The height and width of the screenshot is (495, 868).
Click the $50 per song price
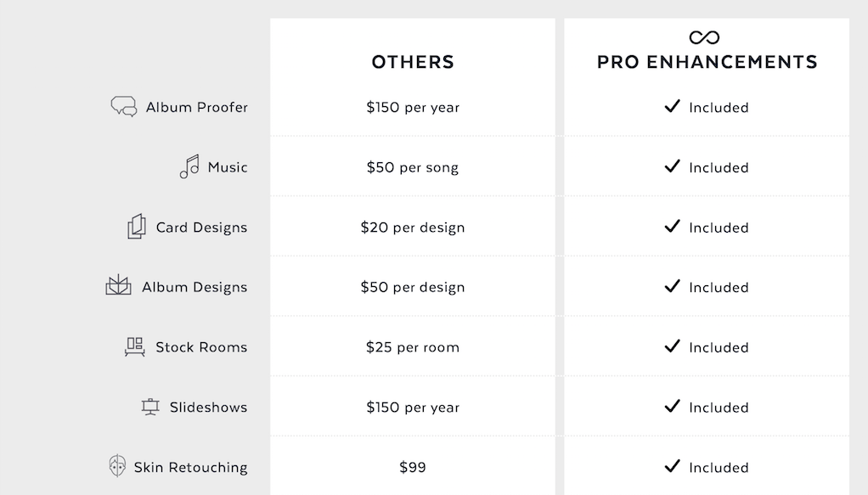(x=413, y=167)
